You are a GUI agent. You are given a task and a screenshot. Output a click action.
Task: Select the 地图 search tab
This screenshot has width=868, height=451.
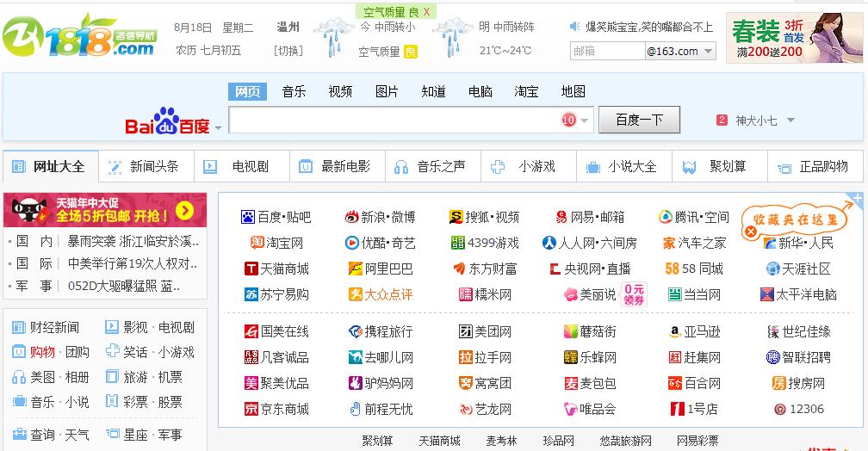click(x=573, y=91)
